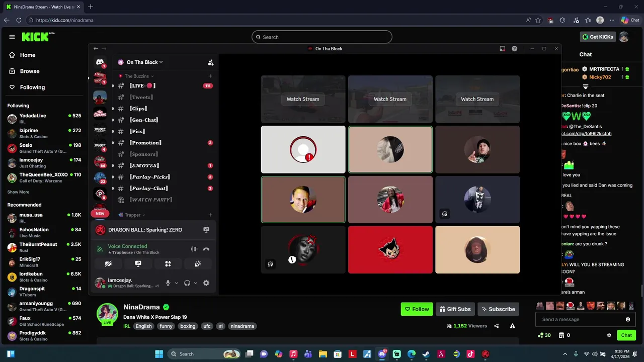Share screen for DRAGON BALL Sparking! ZERO
The height and width of the screenshot is (362, 644).
(206, 230)
